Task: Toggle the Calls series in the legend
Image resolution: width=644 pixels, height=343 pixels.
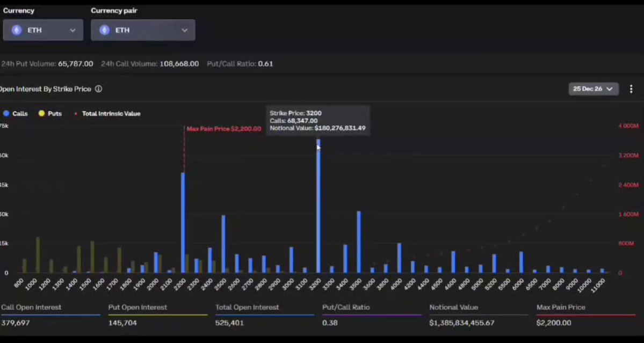Action: tap(16, 114)
